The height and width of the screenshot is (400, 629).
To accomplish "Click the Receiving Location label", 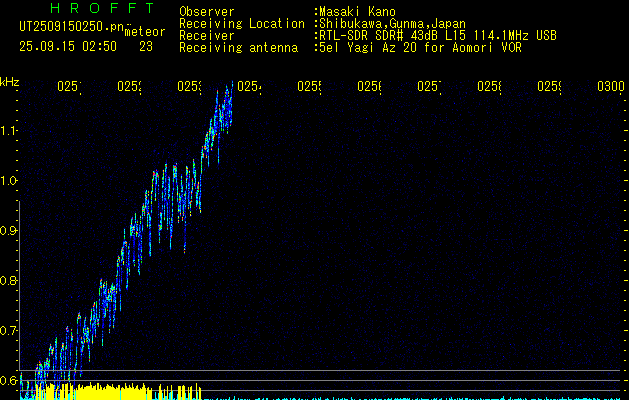I will [x=242, y=24].
